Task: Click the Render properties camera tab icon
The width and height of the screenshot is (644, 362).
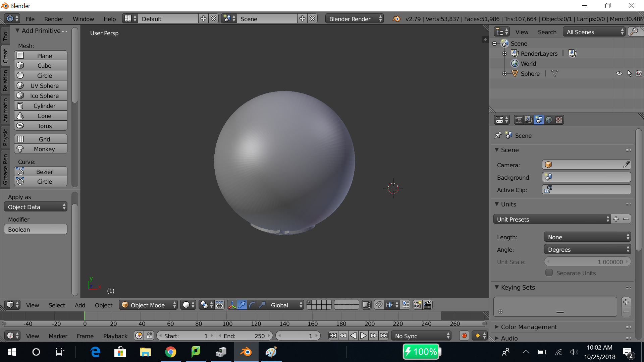Action: coord(519,120)
